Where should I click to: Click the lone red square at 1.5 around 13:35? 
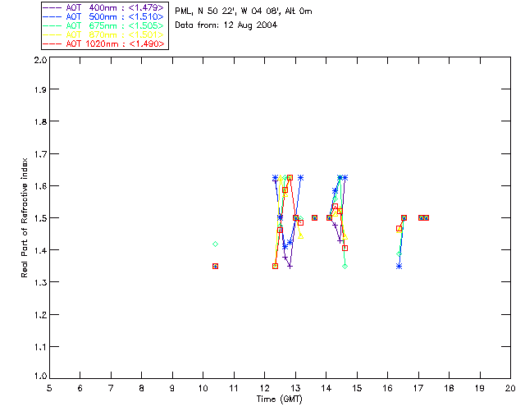(314, 217)
